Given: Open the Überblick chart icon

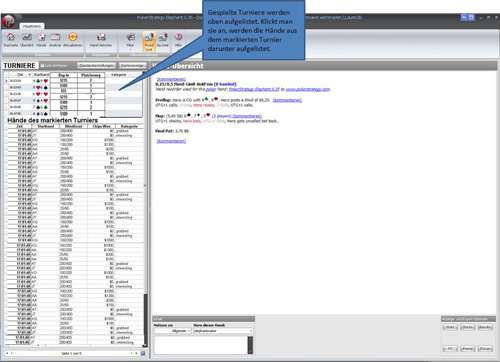Looking at the screenshot, I should click(27, 40).
